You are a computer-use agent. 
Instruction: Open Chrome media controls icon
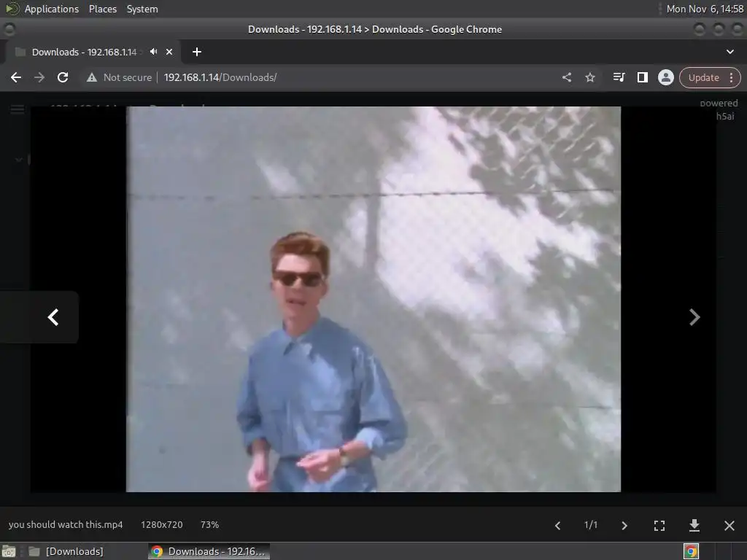[x=619, y=77]
